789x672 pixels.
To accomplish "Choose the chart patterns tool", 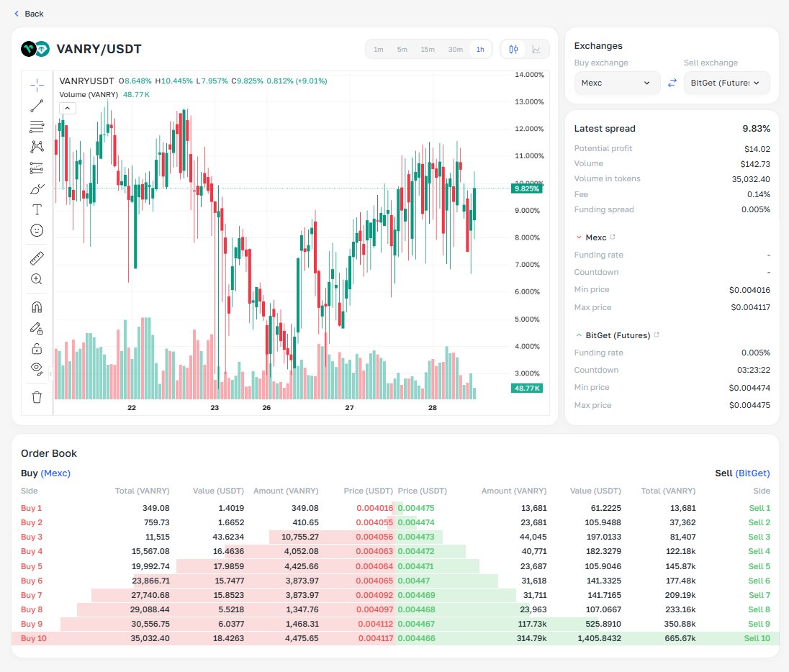I will [37, 147].
